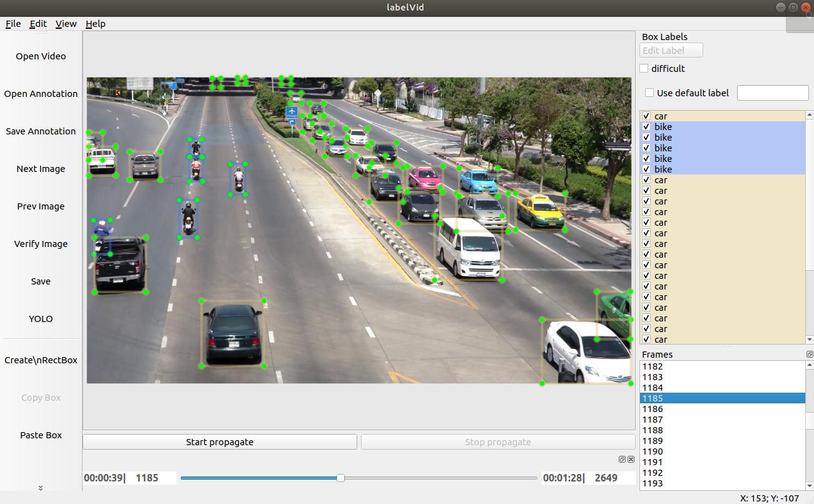Select the white van bounding box
The height and width of the screenshot is (504, 814).
click(x=469, y=249)
